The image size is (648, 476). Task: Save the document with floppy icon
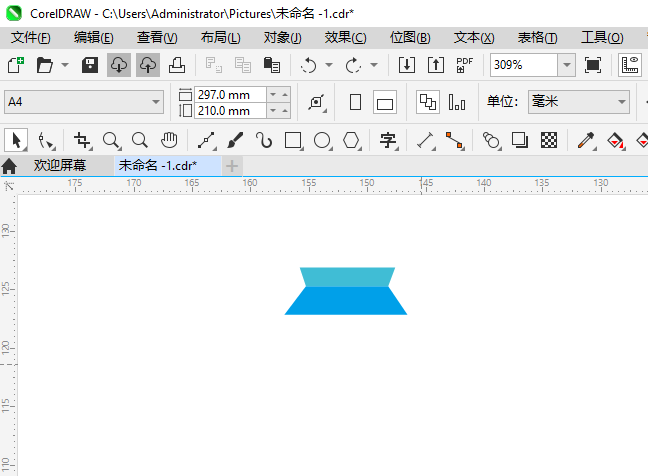(90, 65)
